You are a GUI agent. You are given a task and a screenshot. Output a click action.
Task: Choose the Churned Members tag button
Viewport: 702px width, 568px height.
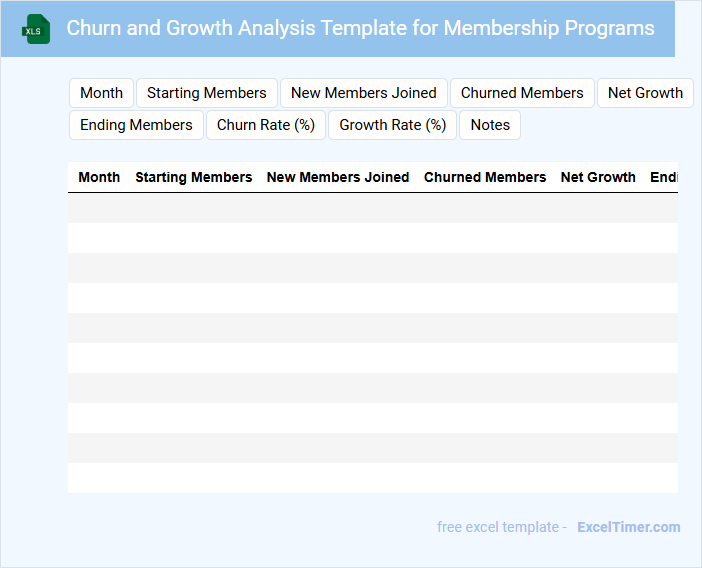(521, 93)
